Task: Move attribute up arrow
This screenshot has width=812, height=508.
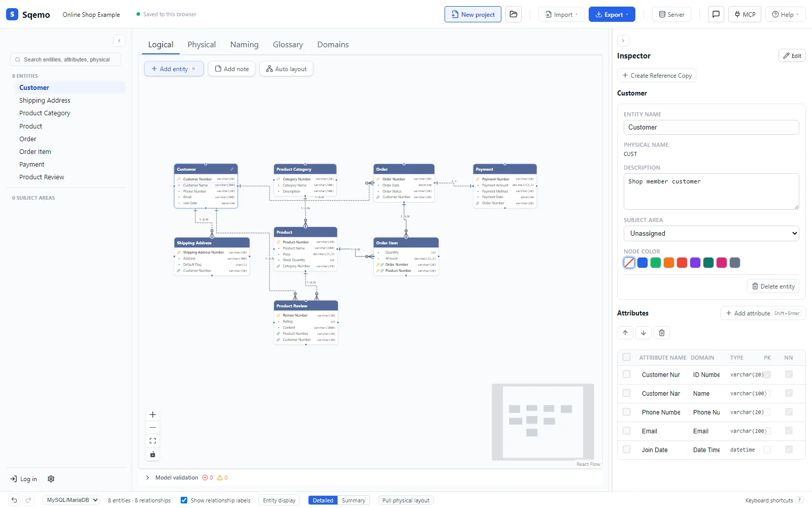Action: [625, 333]
